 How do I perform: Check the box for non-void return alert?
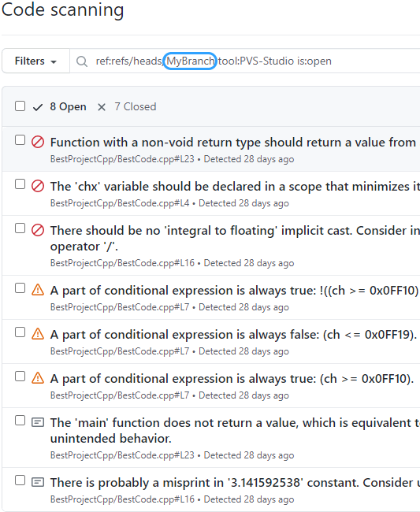point(20,139)
